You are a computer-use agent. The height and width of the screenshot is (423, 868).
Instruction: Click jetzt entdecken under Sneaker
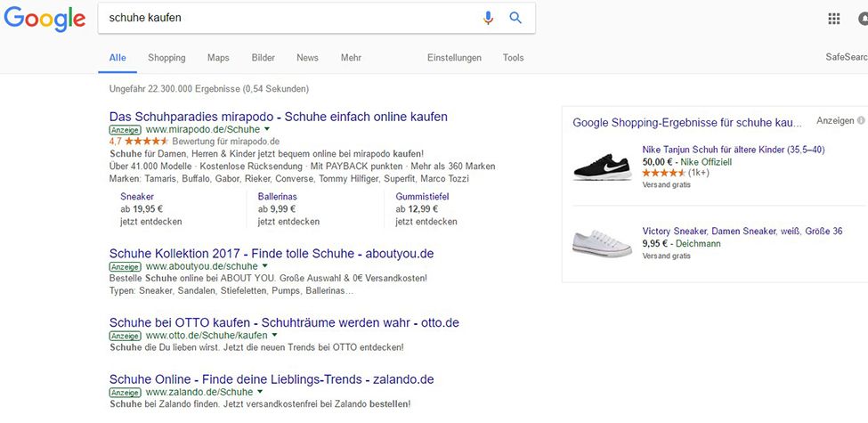pos(151,222)
